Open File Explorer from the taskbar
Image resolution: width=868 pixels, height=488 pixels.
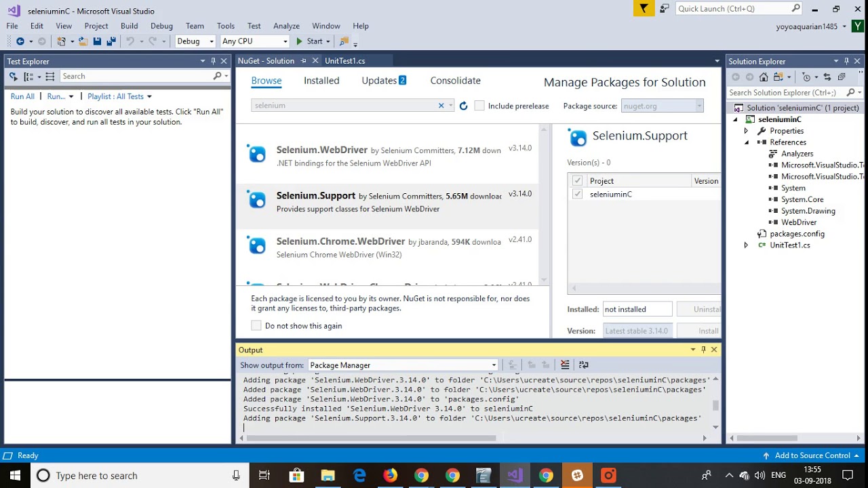tap(328, 475)
